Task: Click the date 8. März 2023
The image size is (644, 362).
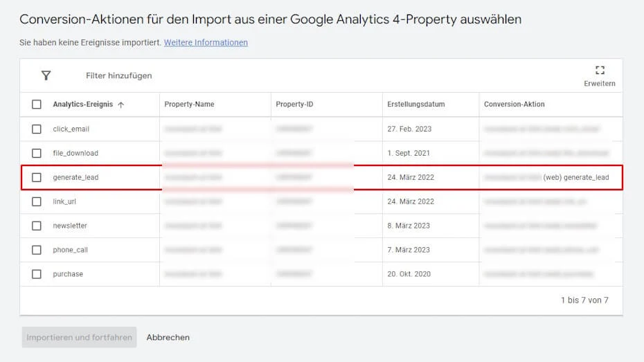Action: tap(409, 226)
